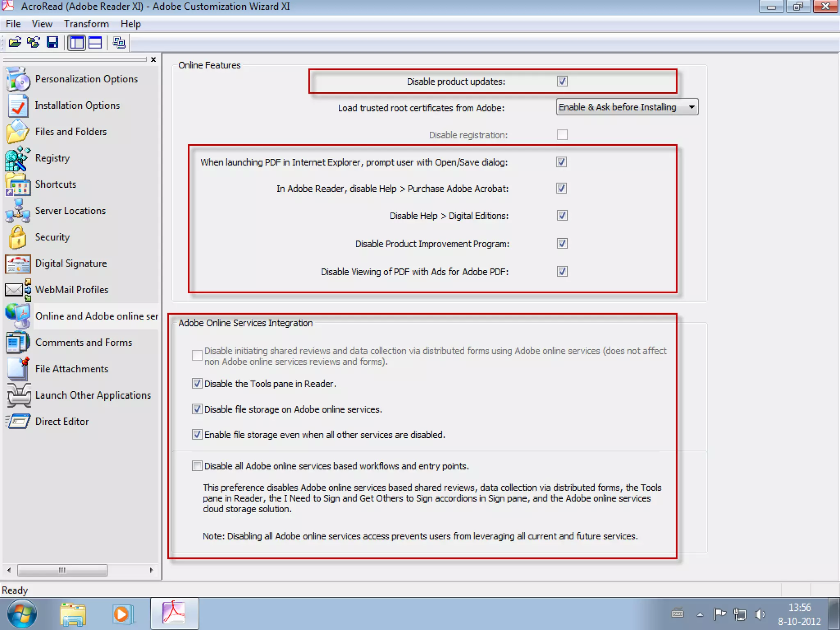Viewport: 840px width, 630px height.
Task: Open the Transform menu
Action: point(87,24)
